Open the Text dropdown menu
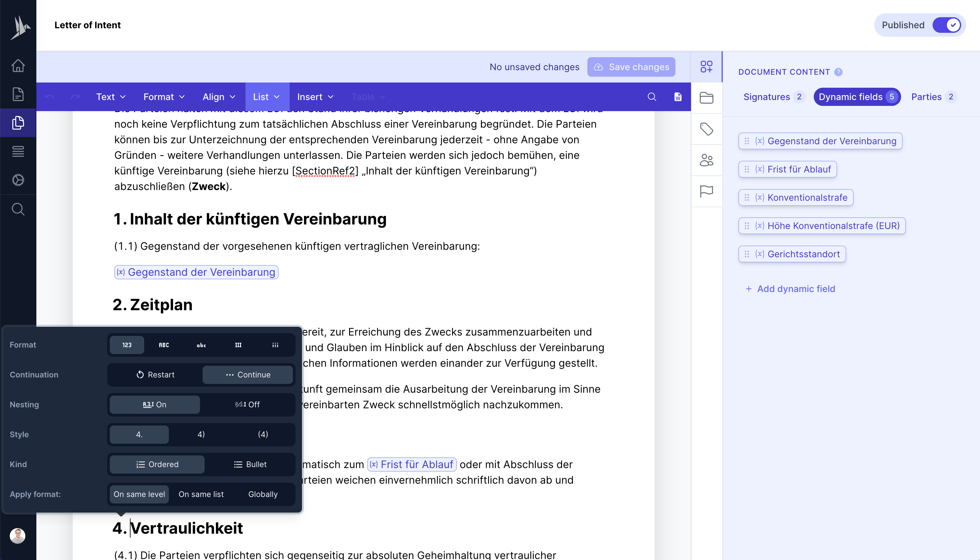 (110, 96)
